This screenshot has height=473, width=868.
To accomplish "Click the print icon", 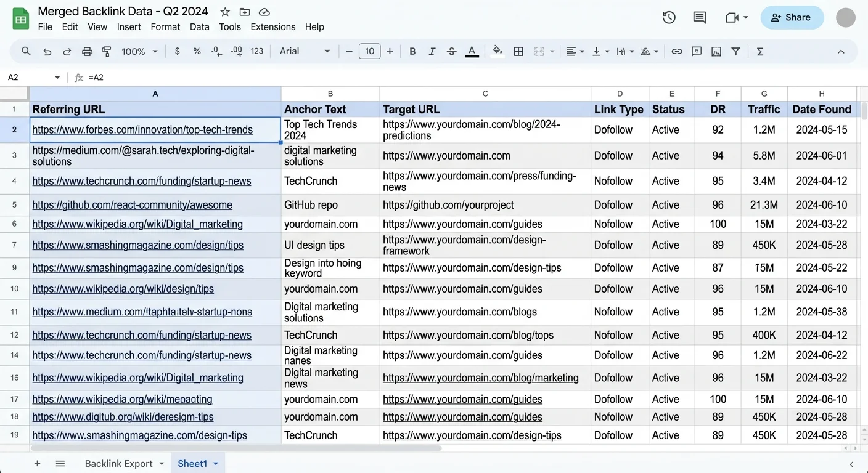I will 87,52.
